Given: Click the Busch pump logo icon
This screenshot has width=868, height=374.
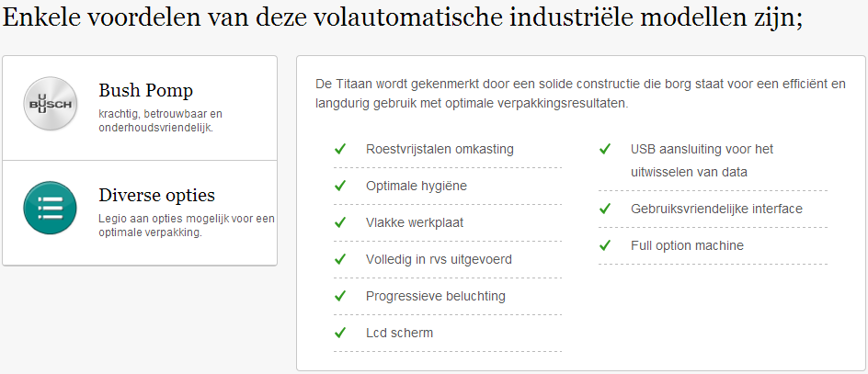Looking at the screenshot, I should point(50,104).
